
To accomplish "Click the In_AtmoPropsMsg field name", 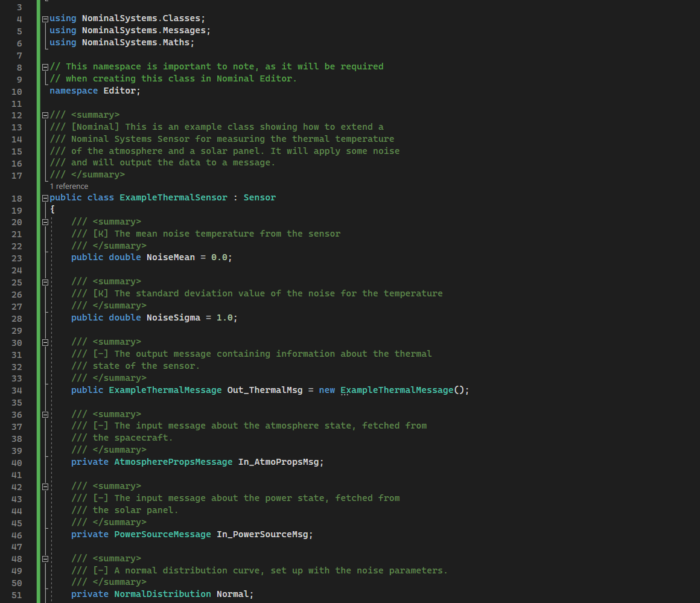I will 279,462.
